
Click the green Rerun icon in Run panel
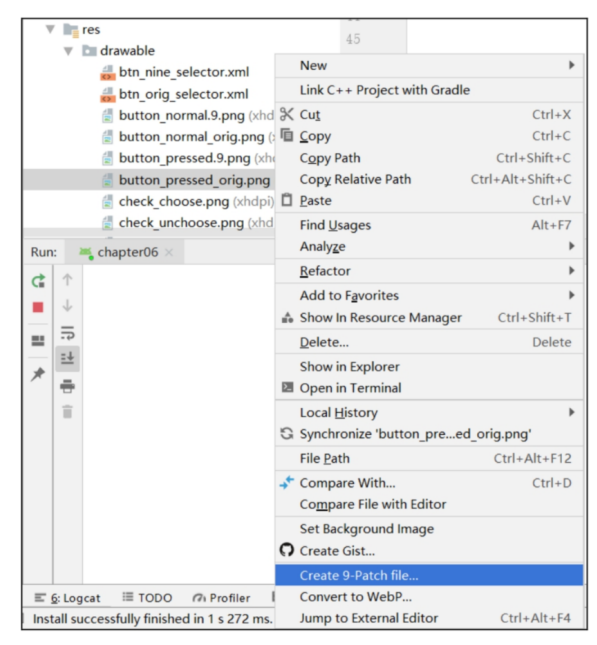pyautogui.click(x=38, y=281)
